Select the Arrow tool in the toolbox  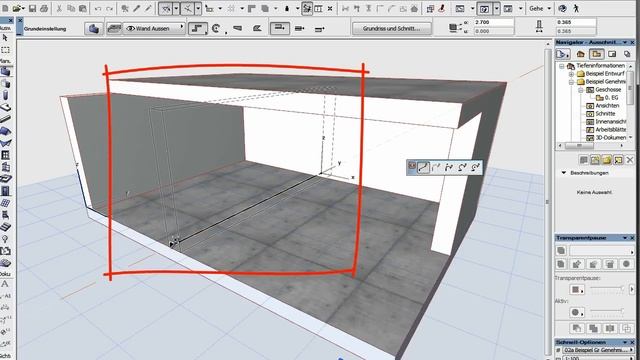(5, 38)
